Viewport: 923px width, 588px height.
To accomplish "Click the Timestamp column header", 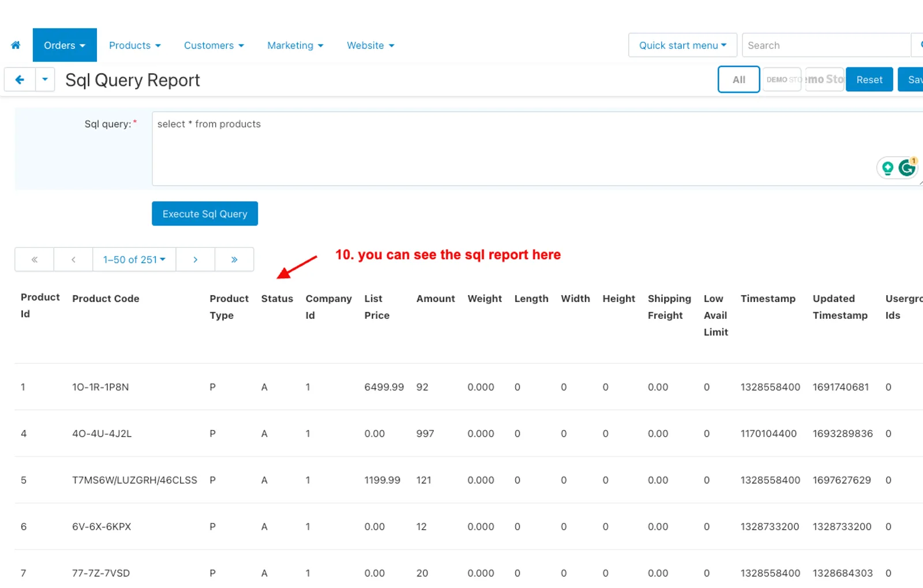I will pos(768,299).
